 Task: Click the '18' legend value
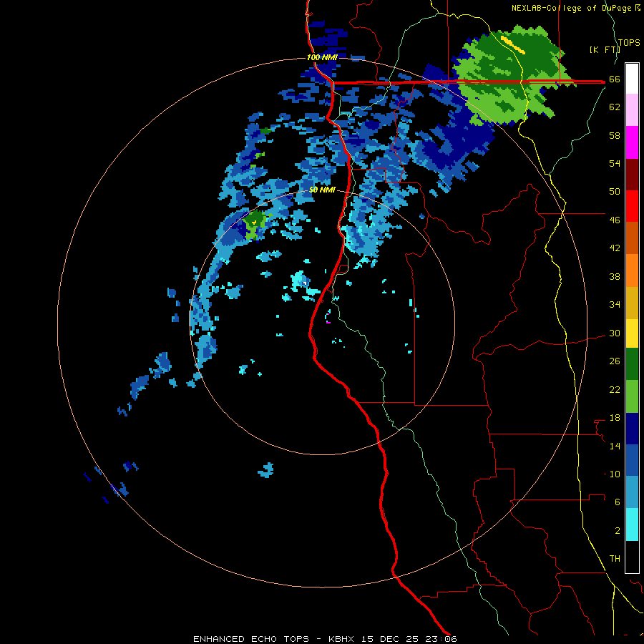coord(615,418)
